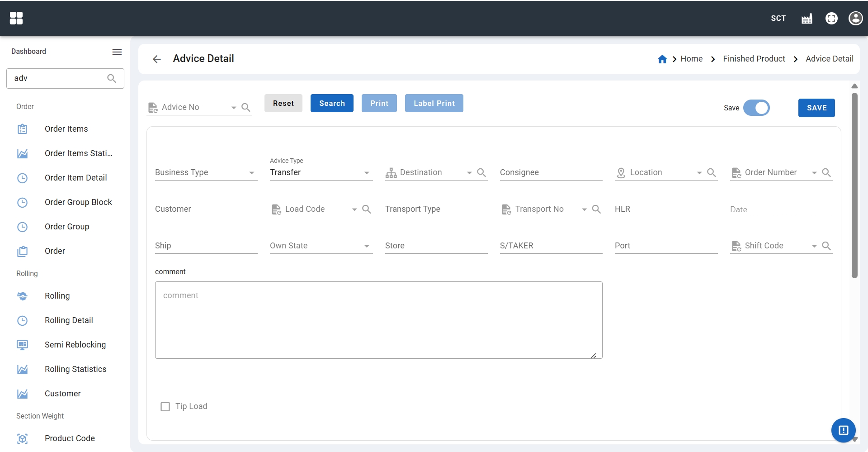
Task: Collapse sidebar using the hamburger menu icon
Action: coord(117,52)
